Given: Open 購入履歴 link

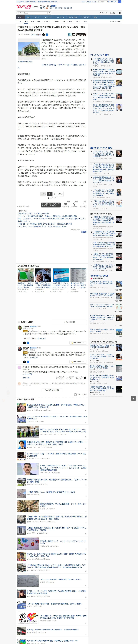Looking at the screenshot, I should pos(112,13).
